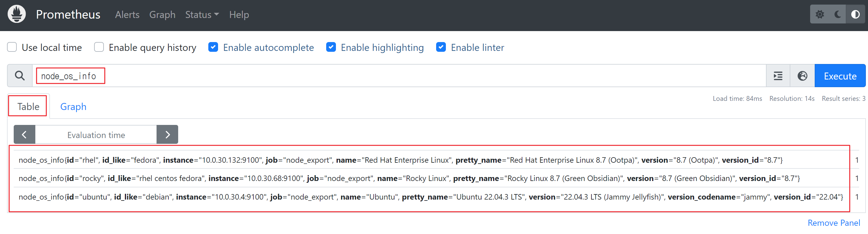Switch to the Graph panel tab

pos(73,107)
